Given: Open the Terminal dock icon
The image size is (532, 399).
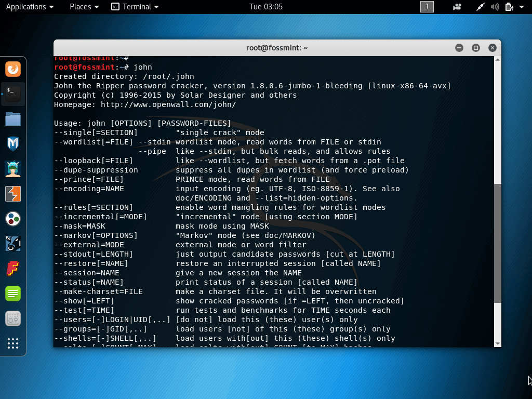Looking at the screenshot, I should (13, 94).
